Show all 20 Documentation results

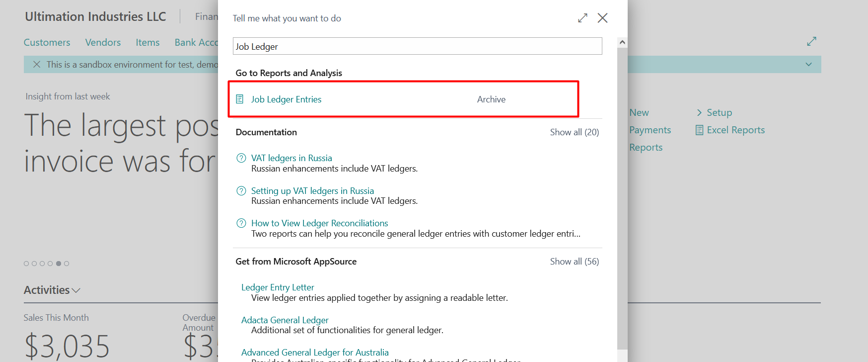click(574, 132)
